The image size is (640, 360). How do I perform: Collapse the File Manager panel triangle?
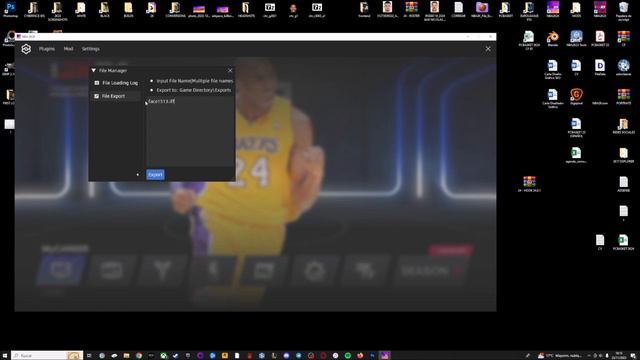click(93, 71)
